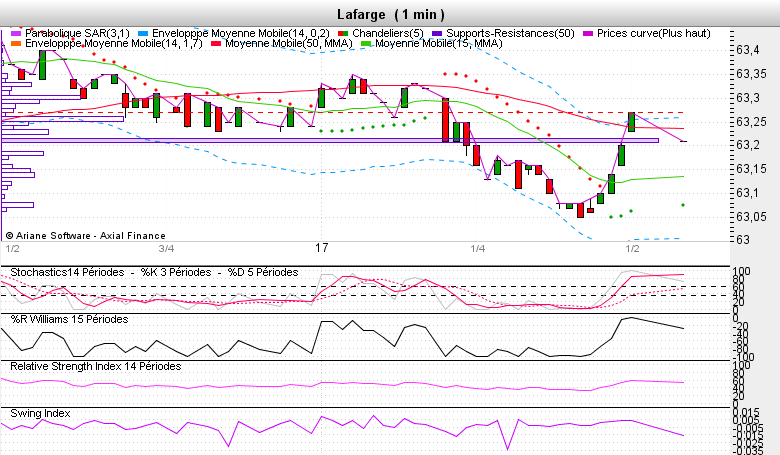
Task: Click the Swing Index panel title
Action: click(x=40, y=413)
